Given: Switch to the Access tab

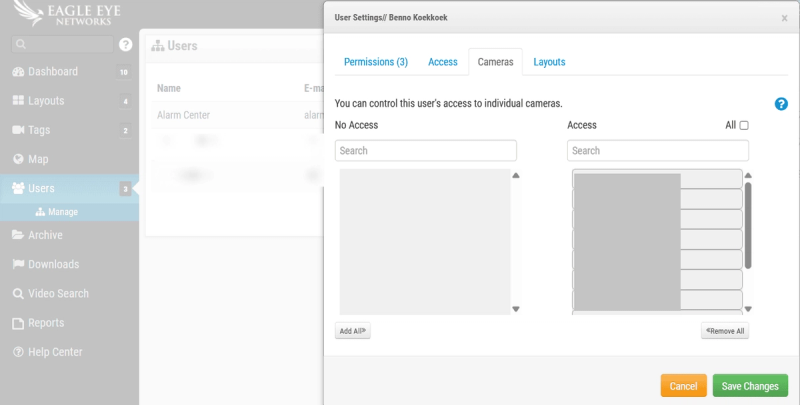Looking at the screenshot, I should pos(443,62).
